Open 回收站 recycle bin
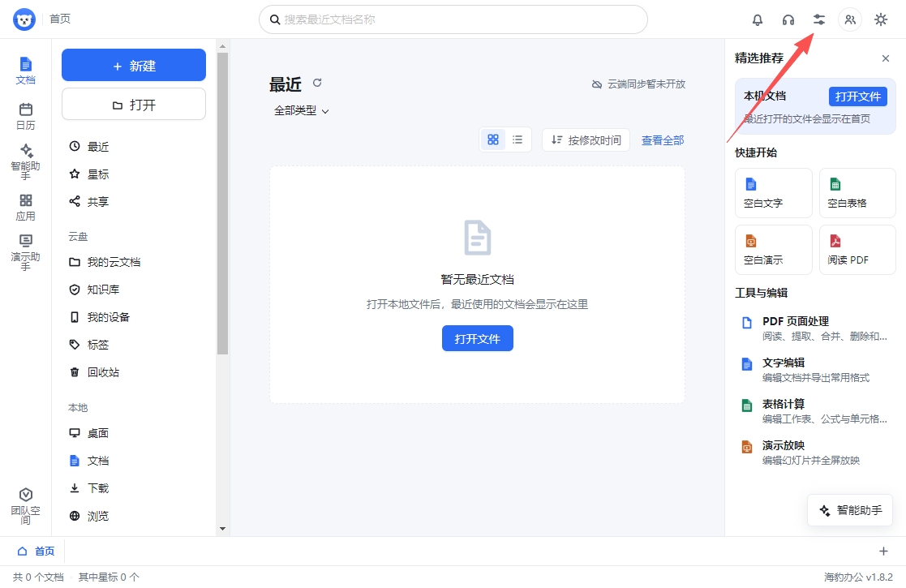906x588 pixels. point(135,372)
